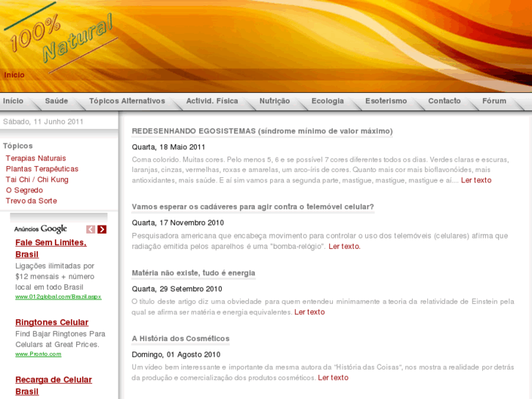Screen dimensions: 532x399
Task: Click Ligações ilimitadas por ad description
Action: [x=55, y=277]
